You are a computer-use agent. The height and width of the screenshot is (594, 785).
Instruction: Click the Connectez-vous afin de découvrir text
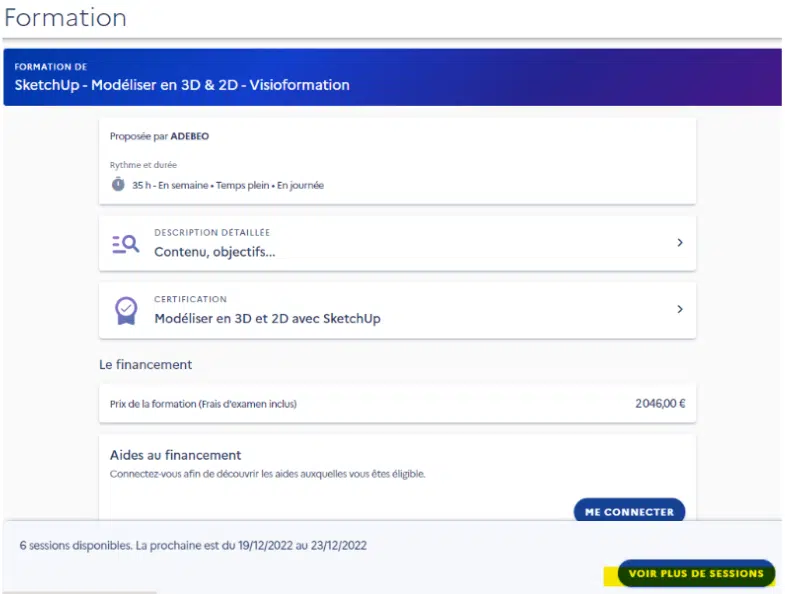point(267,474)
